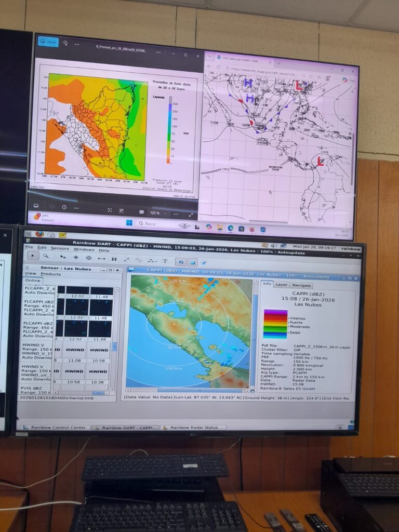Click the magnifier zoom tool icon

(46, 256)
